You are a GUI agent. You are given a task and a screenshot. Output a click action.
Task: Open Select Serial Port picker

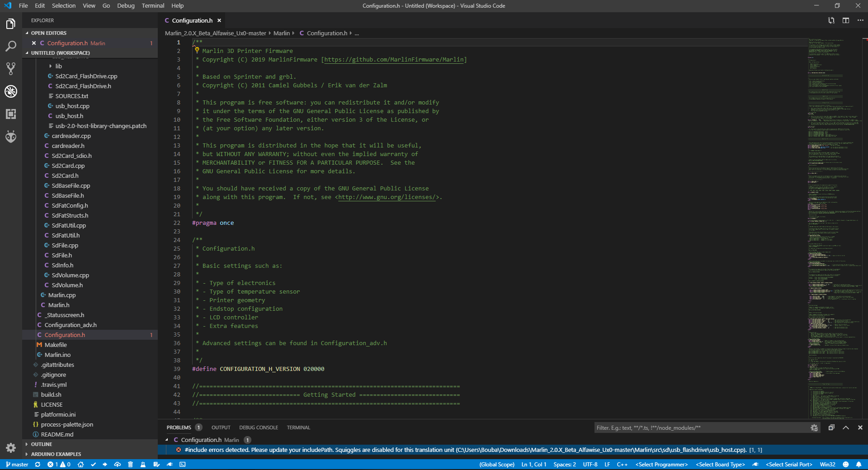tap(789, 465)
